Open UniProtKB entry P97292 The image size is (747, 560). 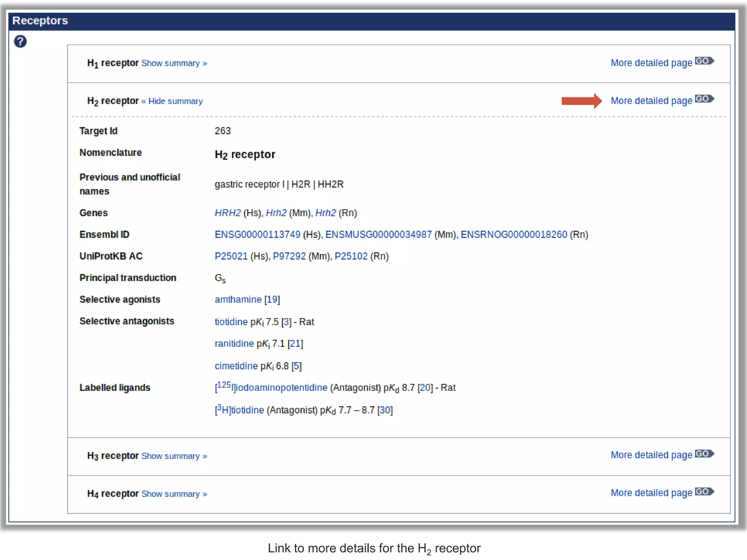289,256
